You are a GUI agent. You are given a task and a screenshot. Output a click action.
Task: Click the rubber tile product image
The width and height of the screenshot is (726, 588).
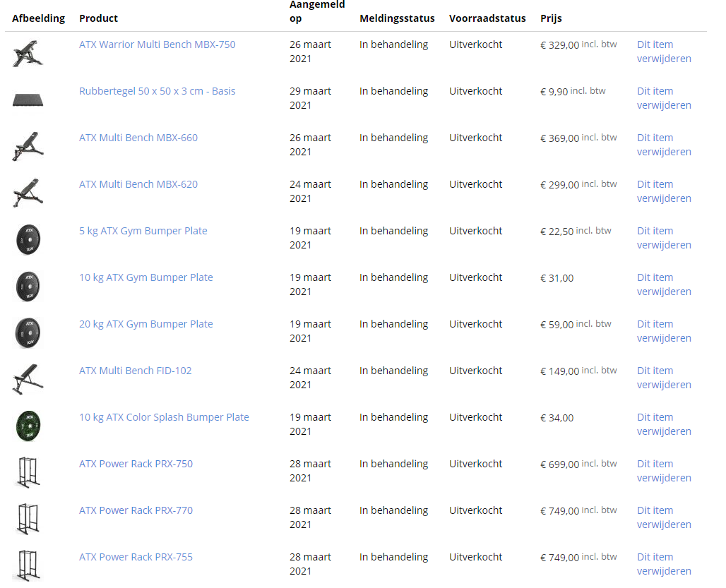pyautogui.click(x=28, y=100)
